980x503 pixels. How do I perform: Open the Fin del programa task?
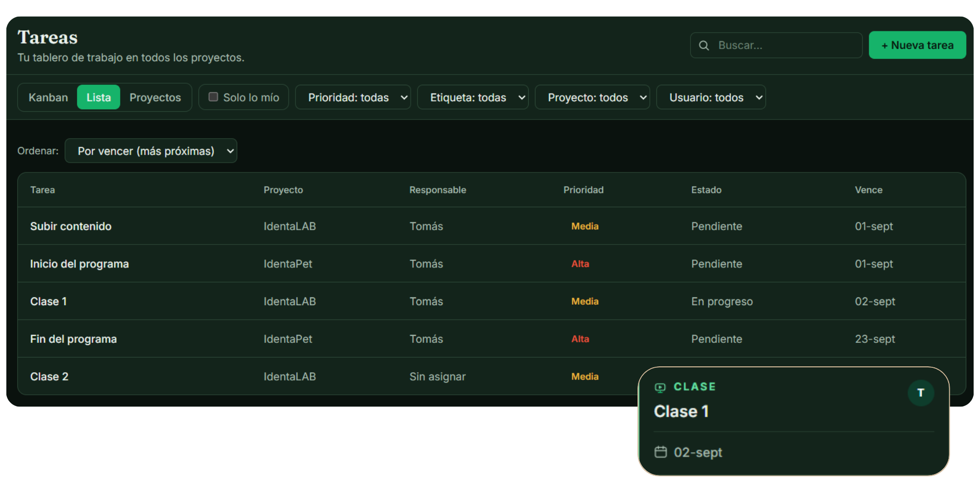point(491,339)
